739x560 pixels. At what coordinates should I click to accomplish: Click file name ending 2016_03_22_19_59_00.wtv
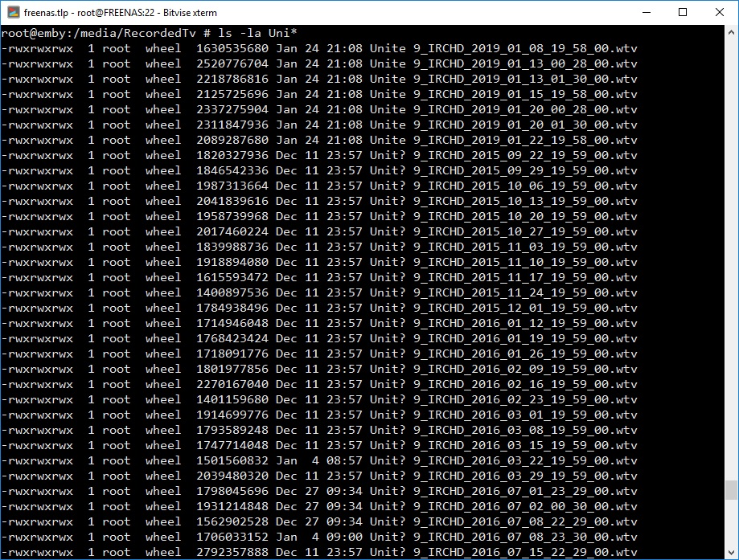click(503, 460)
